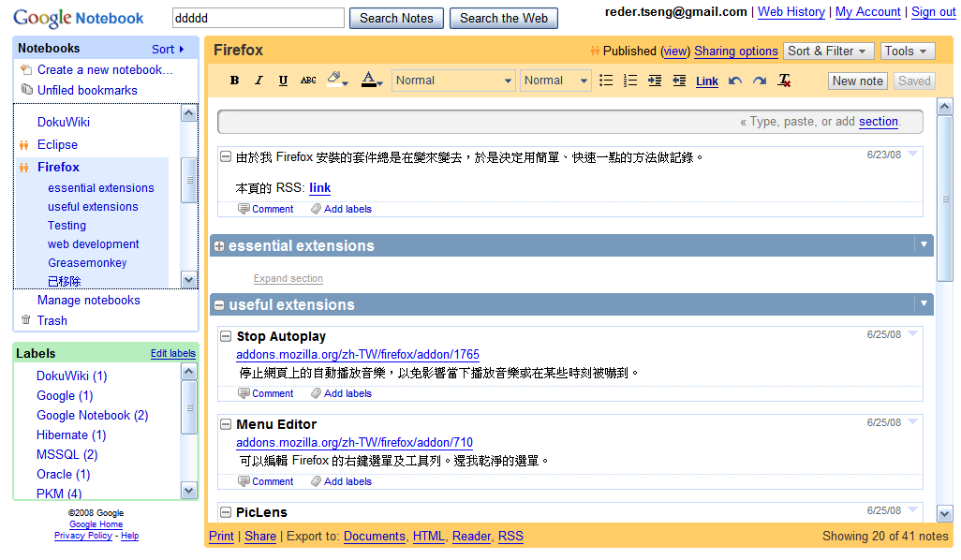961x560 pixels.
Task: Insert a bulleted list
Action: pyautogui.click(x=605, y=81)
